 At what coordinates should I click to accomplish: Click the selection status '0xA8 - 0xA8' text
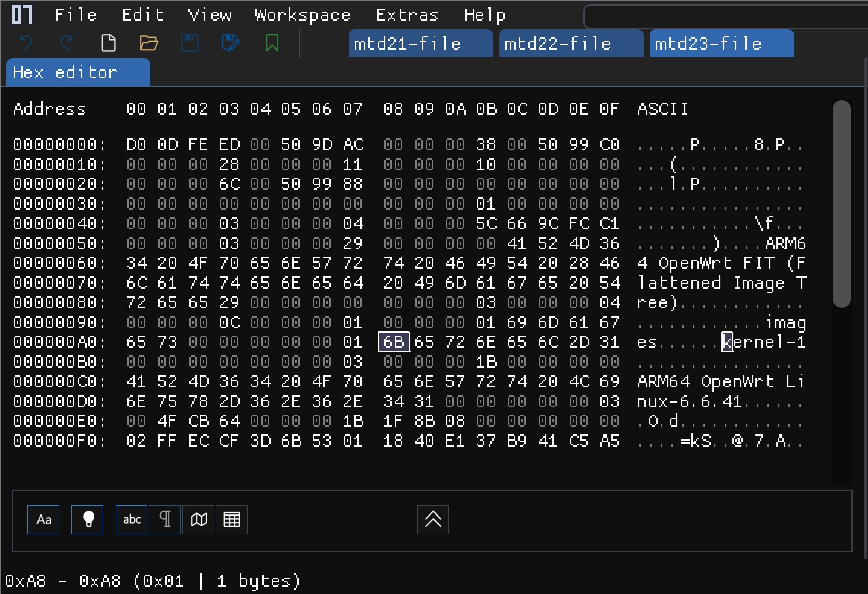pyautogui.click(x=63, y=581)
